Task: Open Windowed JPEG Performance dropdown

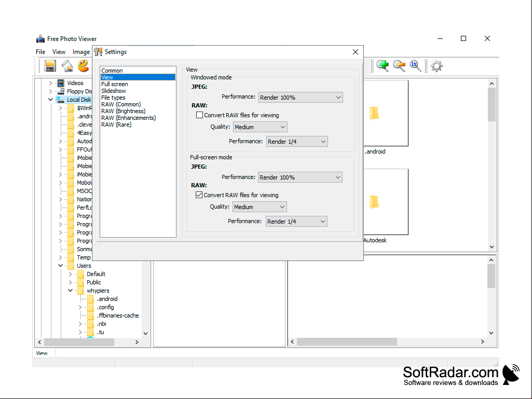Action: tap(301, 98)
